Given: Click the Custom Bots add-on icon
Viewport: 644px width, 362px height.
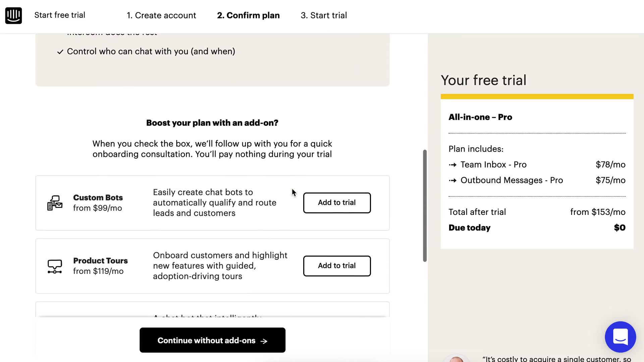Looking at the screenshot, I should click(55, 203).
